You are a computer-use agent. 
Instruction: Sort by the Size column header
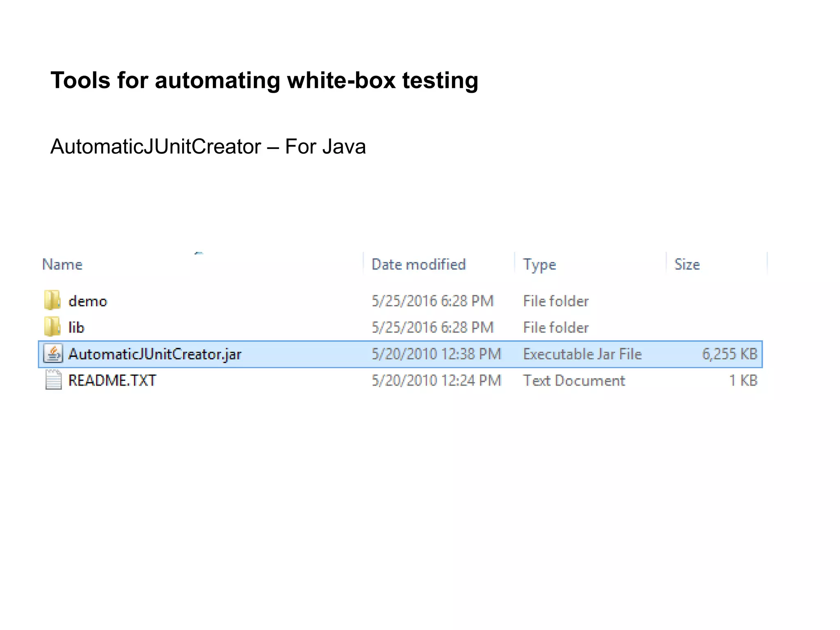pyautogui.click(x=687, y=265)
